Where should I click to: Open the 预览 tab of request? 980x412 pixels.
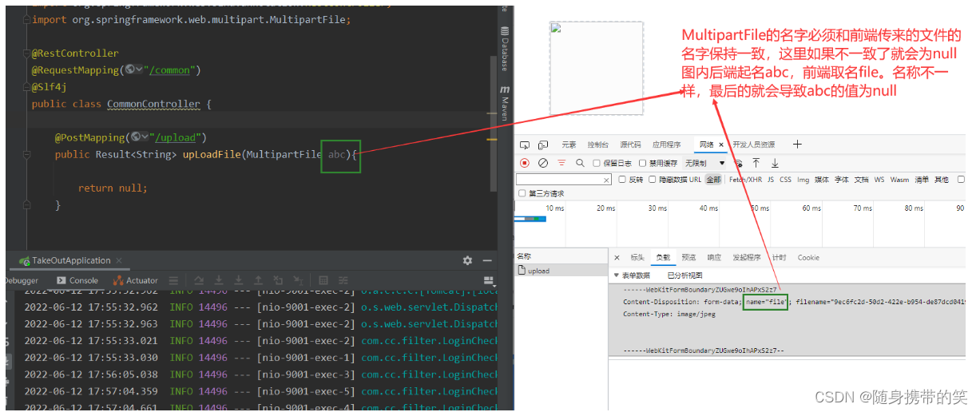tap(688, 257)
